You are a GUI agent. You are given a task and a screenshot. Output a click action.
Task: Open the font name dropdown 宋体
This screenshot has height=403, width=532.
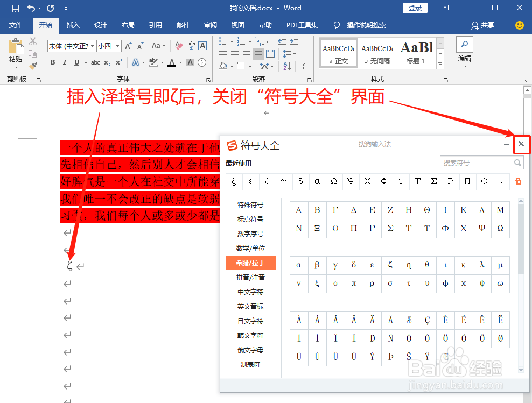[92, 46]
